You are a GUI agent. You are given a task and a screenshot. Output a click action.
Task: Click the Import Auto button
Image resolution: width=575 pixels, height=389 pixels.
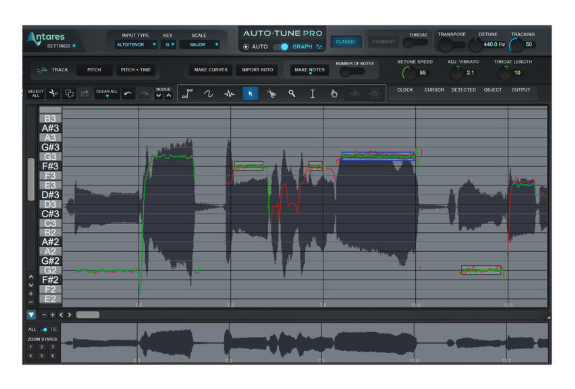click(x=257, y=70)
